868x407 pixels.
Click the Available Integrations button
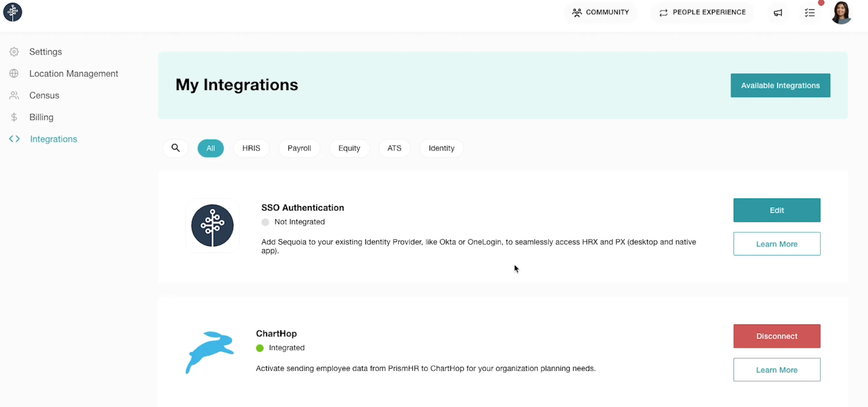tap(780, 86)
